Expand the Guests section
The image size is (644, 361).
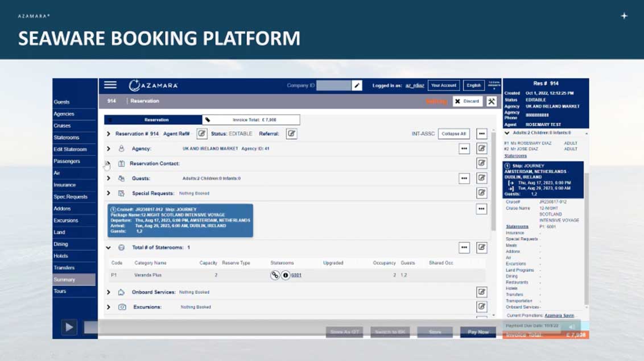click(108, 179)
